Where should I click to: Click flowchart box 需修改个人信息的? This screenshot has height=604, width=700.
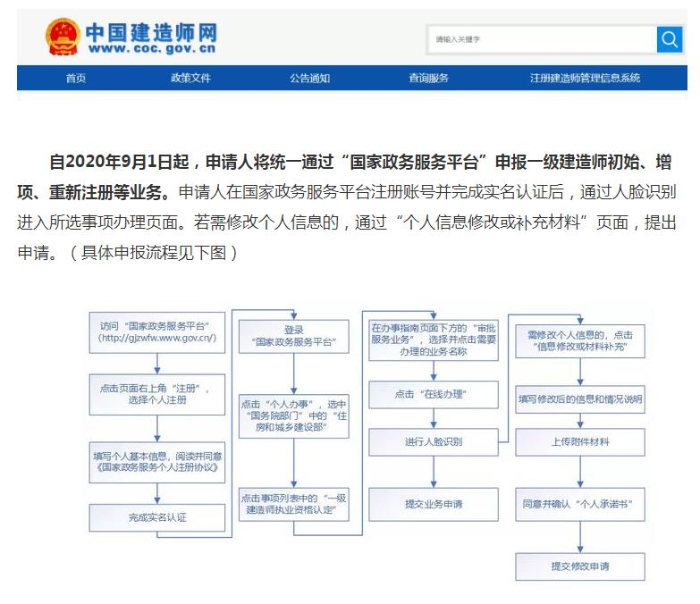point(580,340)
